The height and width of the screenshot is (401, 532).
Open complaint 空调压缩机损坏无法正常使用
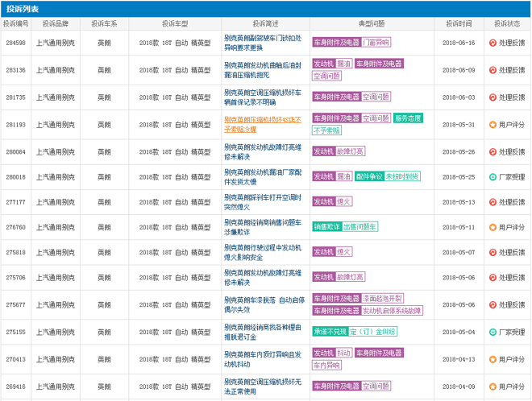coord(263,387)
